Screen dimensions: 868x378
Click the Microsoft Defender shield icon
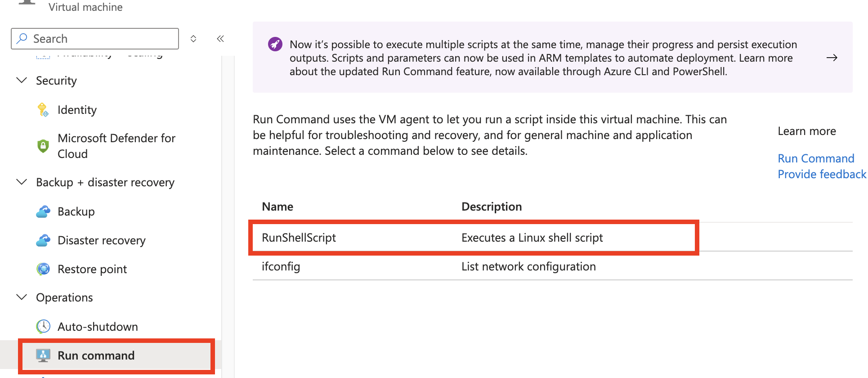tap(43, 146)
